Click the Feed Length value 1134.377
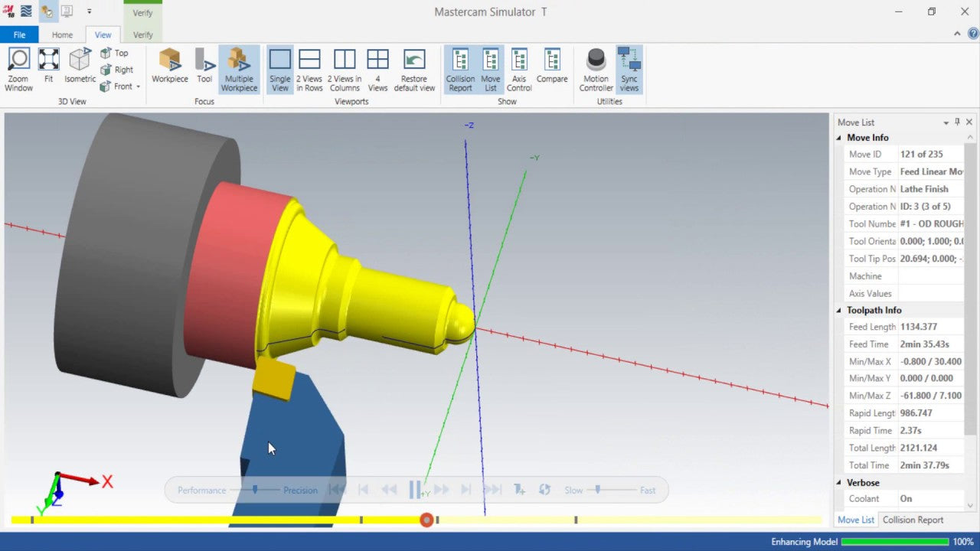Image resolution: width=980 pixels, height=551 pixels. click(919, 327)
